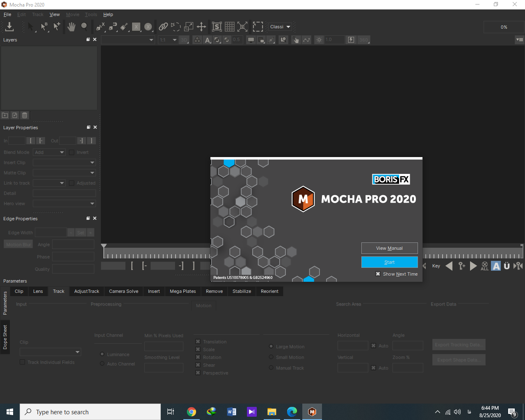525x420 pixels.
Task: Close the Layers panel with X
Action: (x=95, y=39)
